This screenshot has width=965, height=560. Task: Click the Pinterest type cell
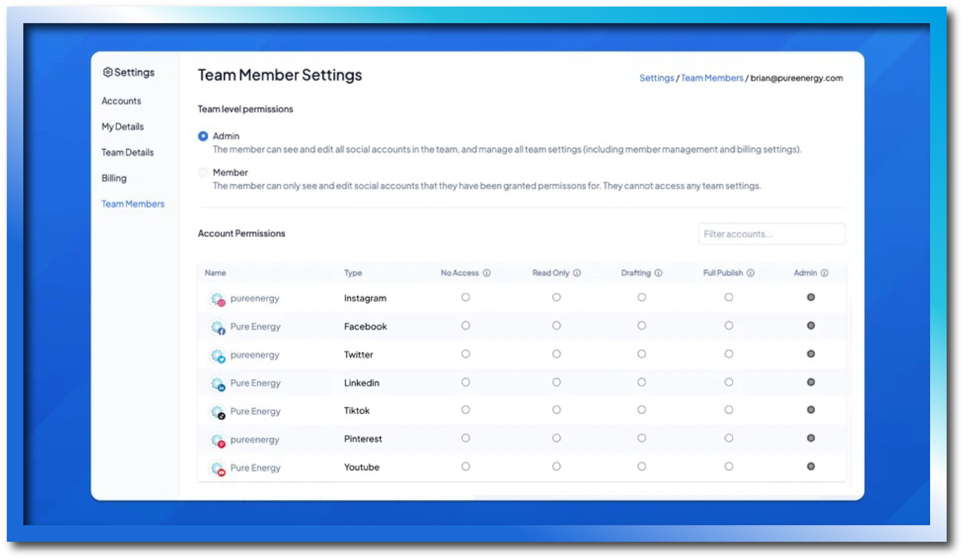pyautogui.click(x=363, y=439)
